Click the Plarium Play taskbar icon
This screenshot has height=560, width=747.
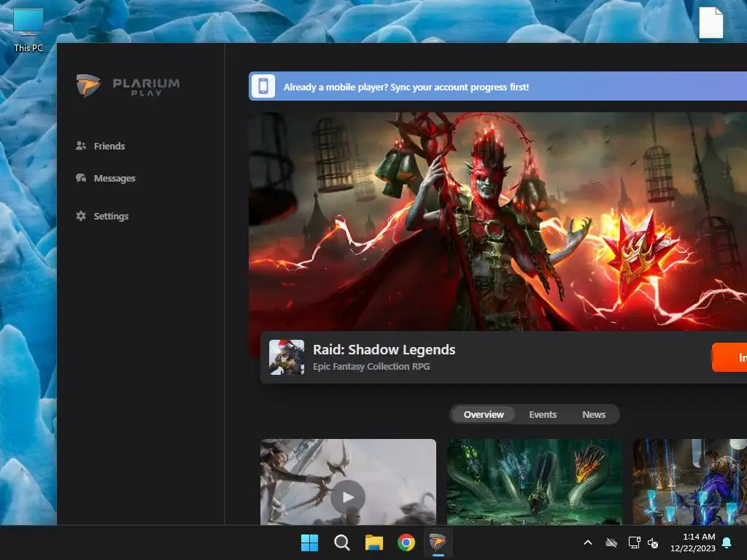[438, 542]
